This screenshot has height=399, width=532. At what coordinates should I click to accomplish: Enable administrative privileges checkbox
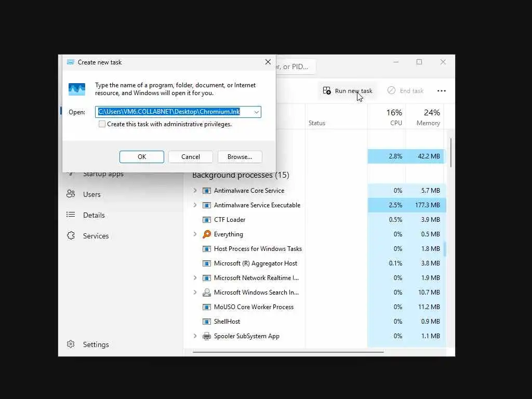point(102,124)
